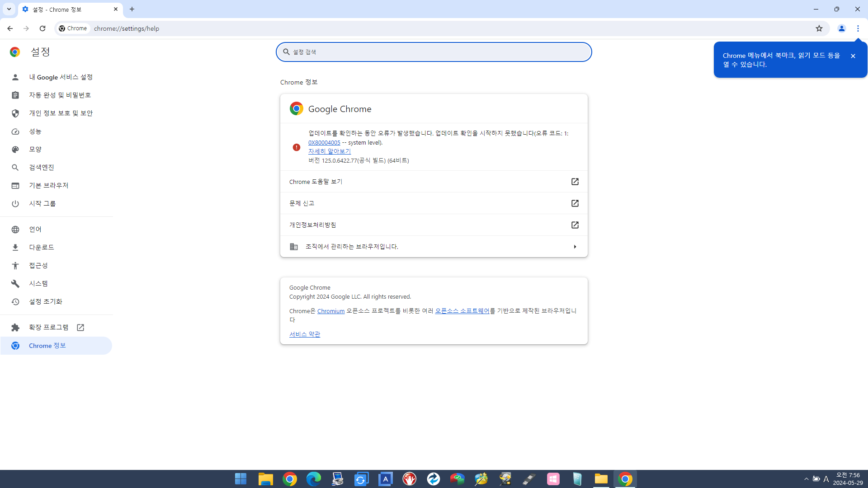Image resolution: width=868 pixels, height=488 pixels.
Task: Open the tab search dropdown arrow
Action: pos(9,9)
